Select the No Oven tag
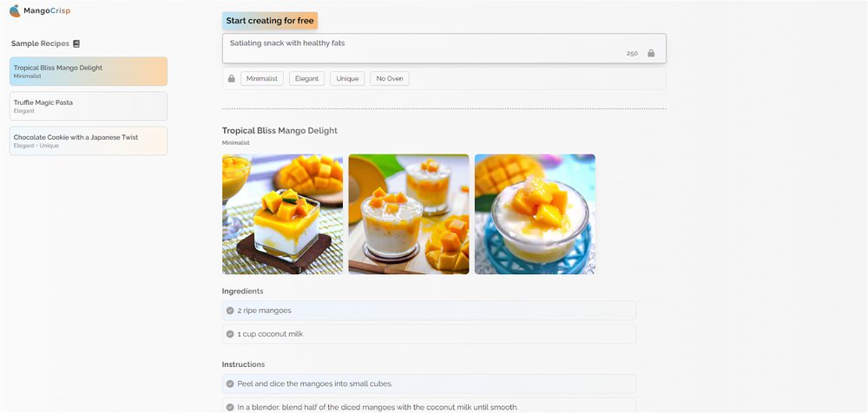Viewport: 868px width, 413px height. 390,79
